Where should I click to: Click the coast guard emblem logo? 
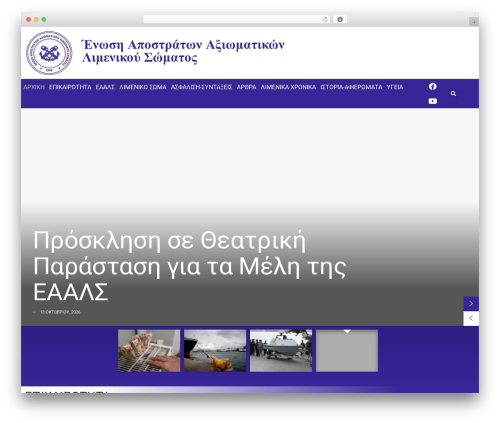coord(49,53)
